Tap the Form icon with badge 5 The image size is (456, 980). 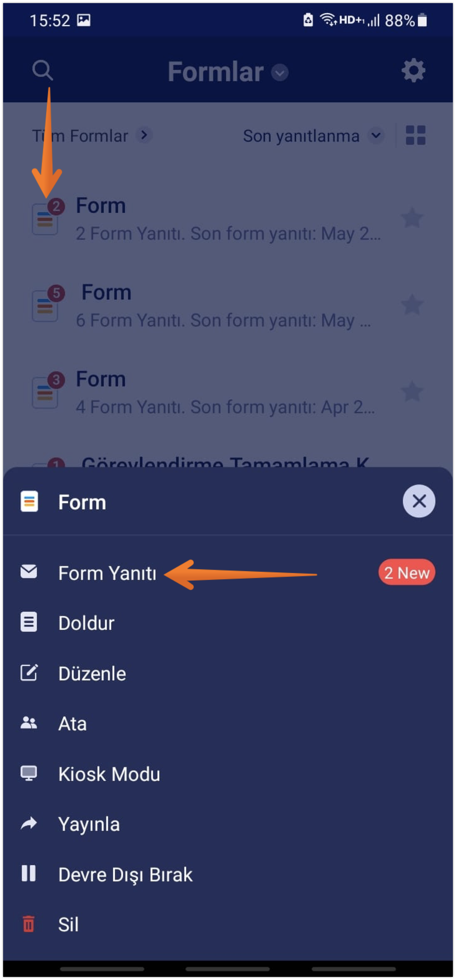(45, 306)
